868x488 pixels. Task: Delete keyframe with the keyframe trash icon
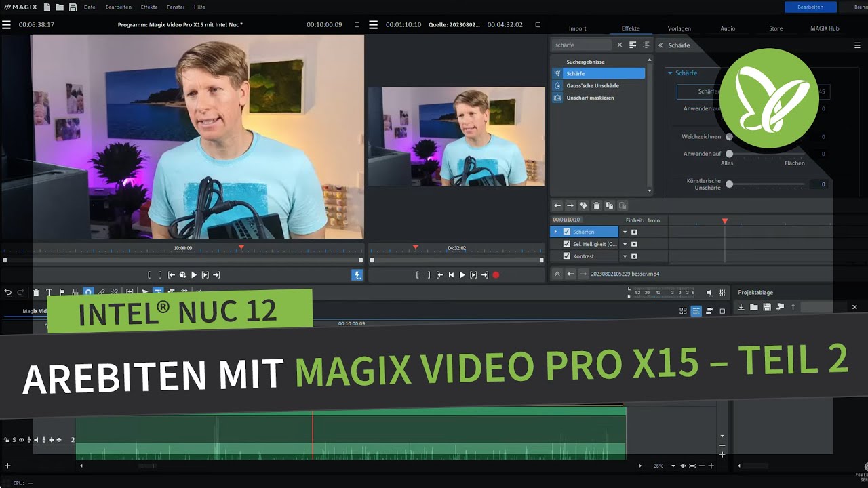tap(596, 205)
